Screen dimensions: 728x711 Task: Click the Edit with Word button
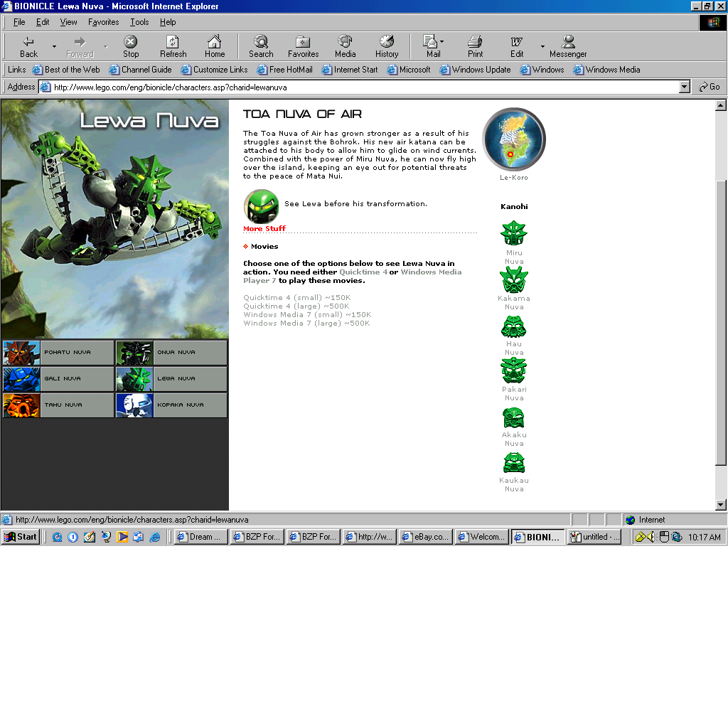pyautogui.click(x=517, y=46)
